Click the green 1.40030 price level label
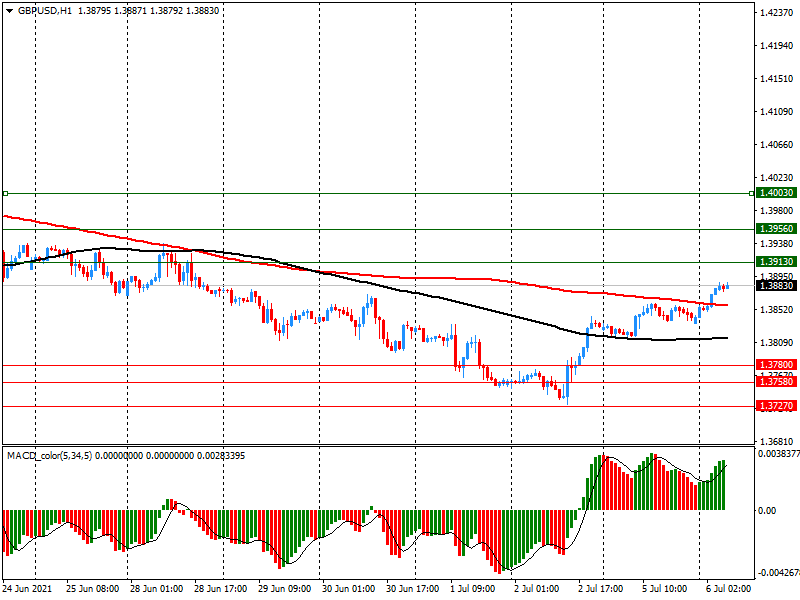800x600 pixels. [x=776, y=193]
